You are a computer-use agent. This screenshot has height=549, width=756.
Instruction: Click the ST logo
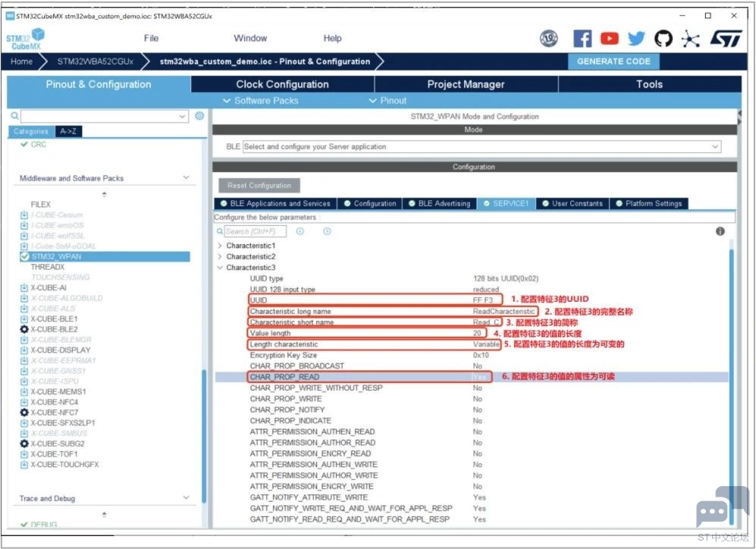click(726, 39)
